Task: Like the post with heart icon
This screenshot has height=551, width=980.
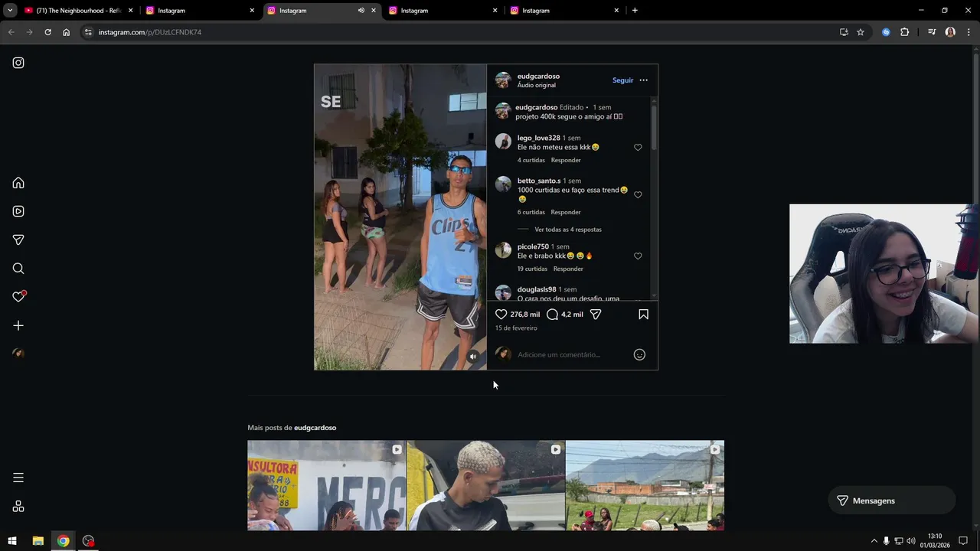Action: pos(501,315)
